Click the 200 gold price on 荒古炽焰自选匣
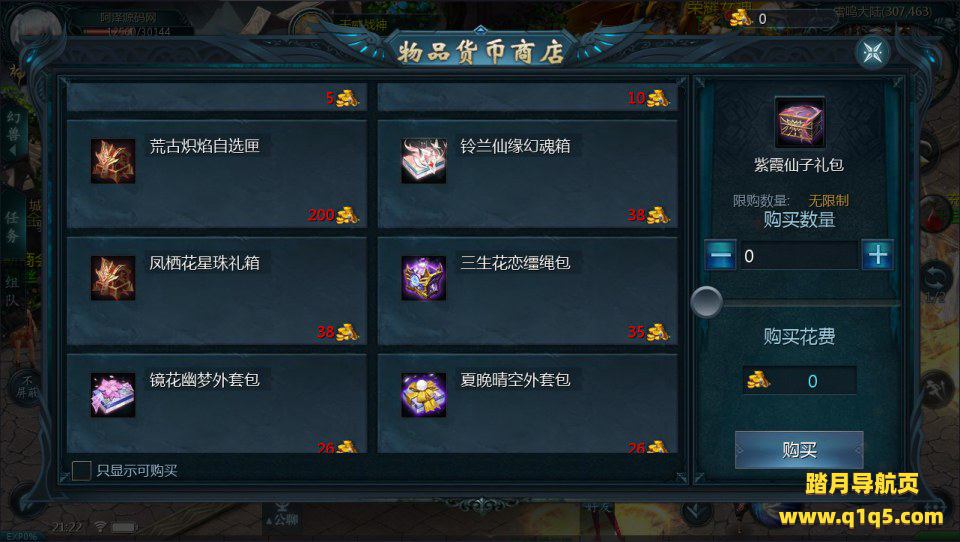 321,215
